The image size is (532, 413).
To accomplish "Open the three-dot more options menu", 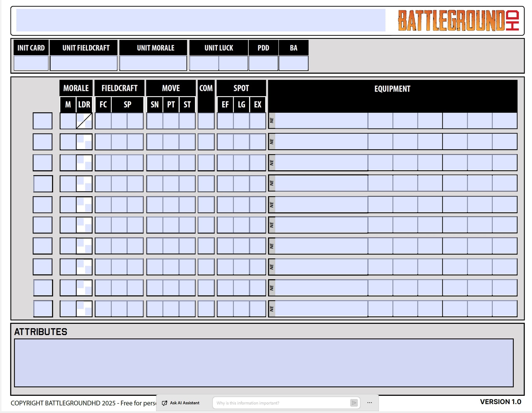I will 370,403.
